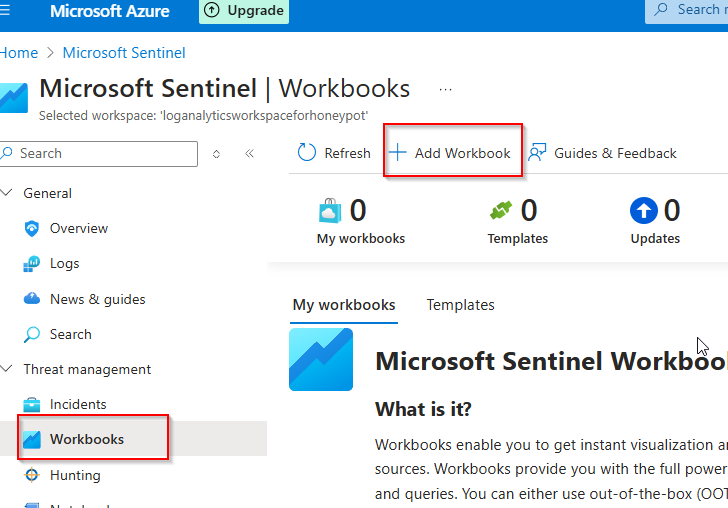Collapse the sidebar with double chevron
728x508 pixels.
point(249,154)
